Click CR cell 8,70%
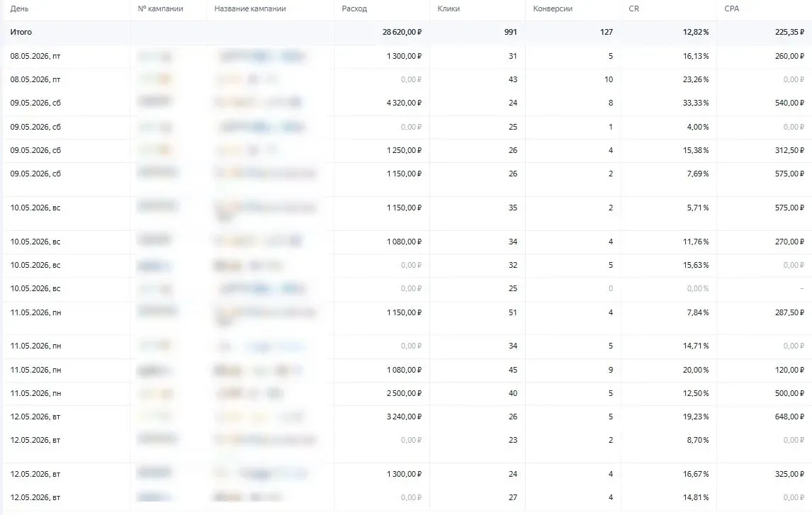This screenshot has width=812, height=515. 697,440
